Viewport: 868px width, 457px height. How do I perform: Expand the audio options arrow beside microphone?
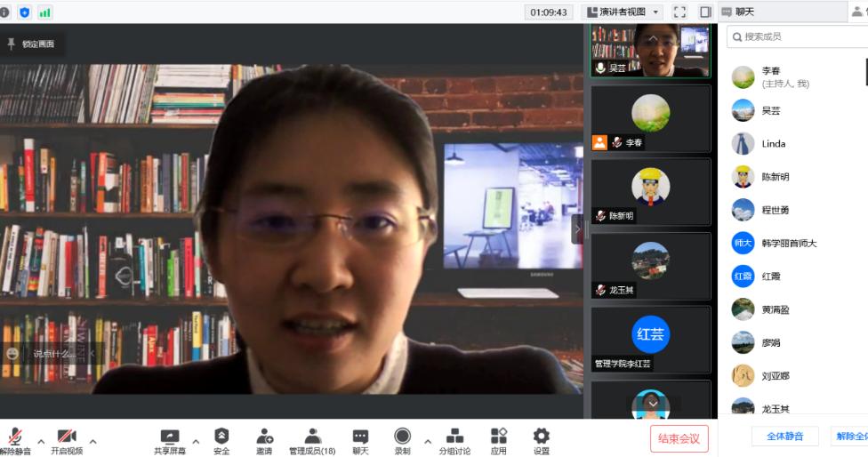[x=41, y=441]
